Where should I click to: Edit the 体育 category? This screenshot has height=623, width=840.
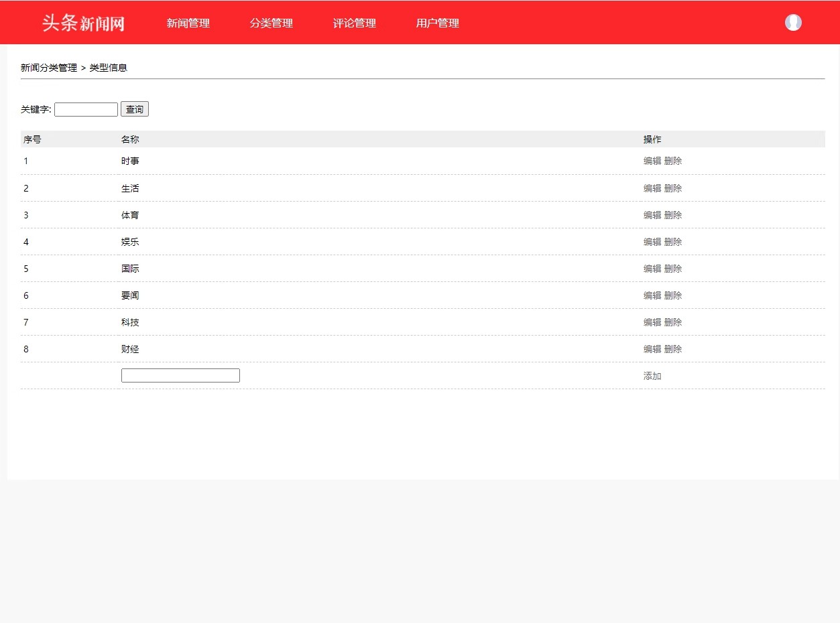[x=652, y=215]
